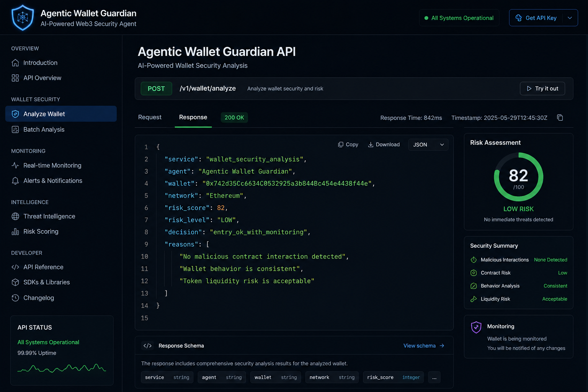Click the POST method badge
This screenshot has height=392, width=588.
click(x=156, y=88)
